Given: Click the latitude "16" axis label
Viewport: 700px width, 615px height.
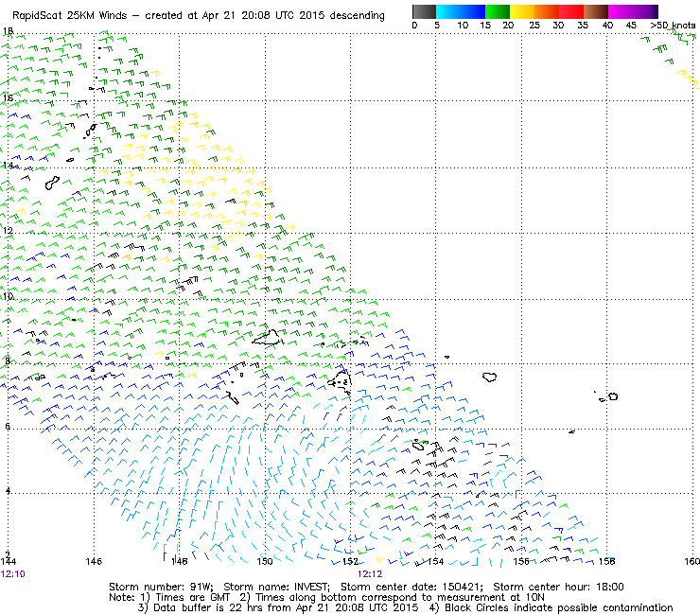Looking at the screenshot, I should (8, 97).
